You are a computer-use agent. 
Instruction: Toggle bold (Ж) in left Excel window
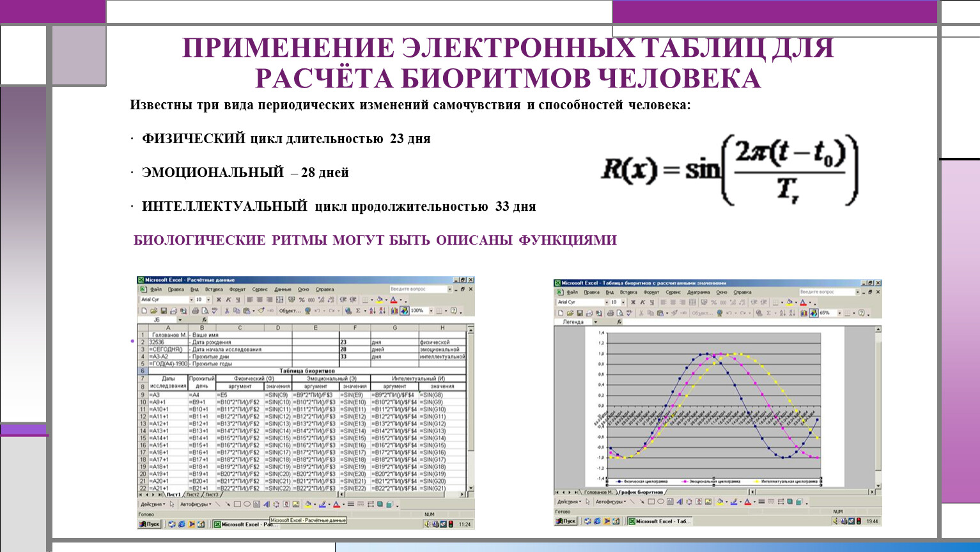click(x=219, y=300)
